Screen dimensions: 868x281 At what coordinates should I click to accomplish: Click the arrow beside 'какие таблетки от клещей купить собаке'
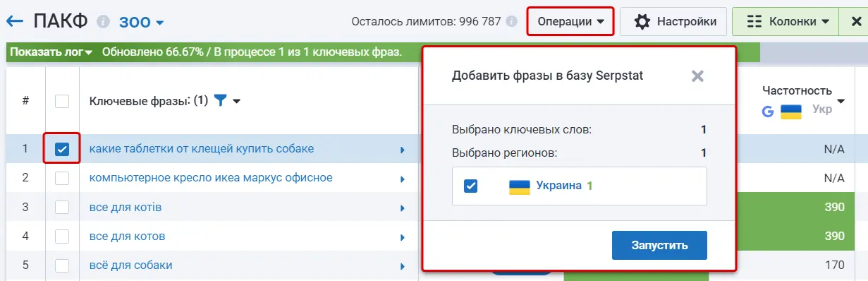(x=403, y=150)
